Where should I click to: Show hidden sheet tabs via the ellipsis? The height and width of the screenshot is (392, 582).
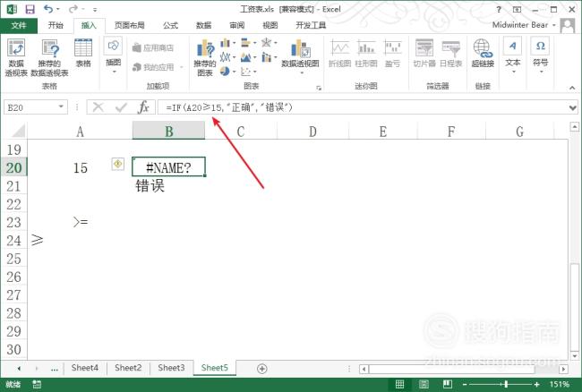click(55, 369)
